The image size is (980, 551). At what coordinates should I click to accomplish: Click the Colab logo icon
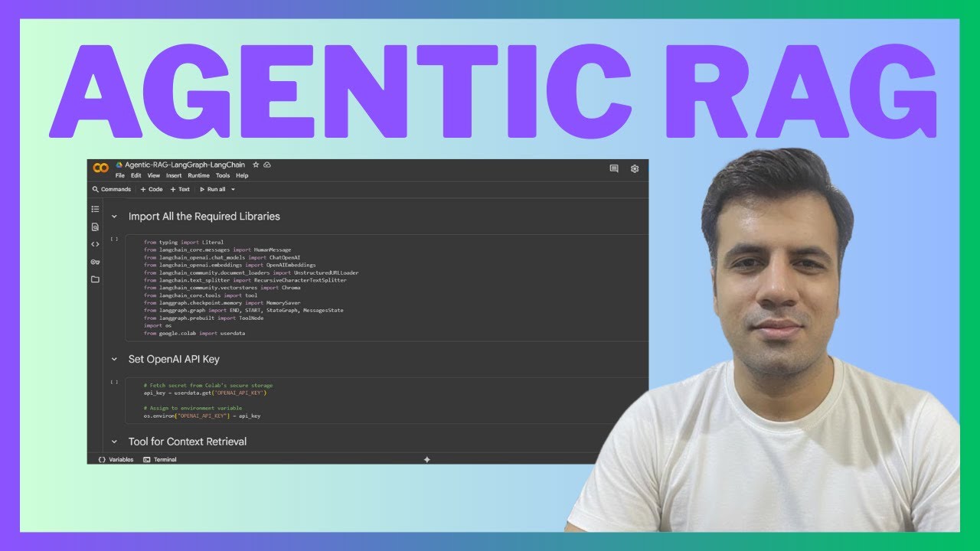point(100,168)
